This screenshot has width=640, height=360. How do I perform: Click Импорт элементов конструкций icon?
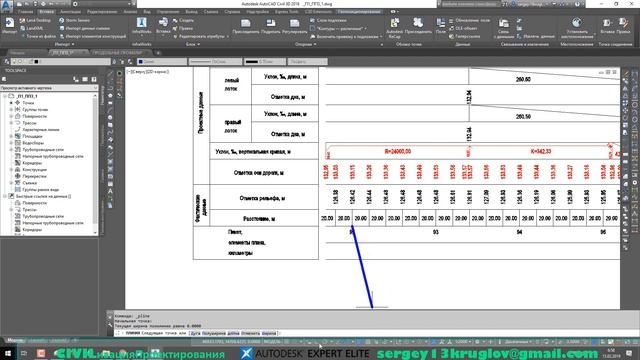62,36
